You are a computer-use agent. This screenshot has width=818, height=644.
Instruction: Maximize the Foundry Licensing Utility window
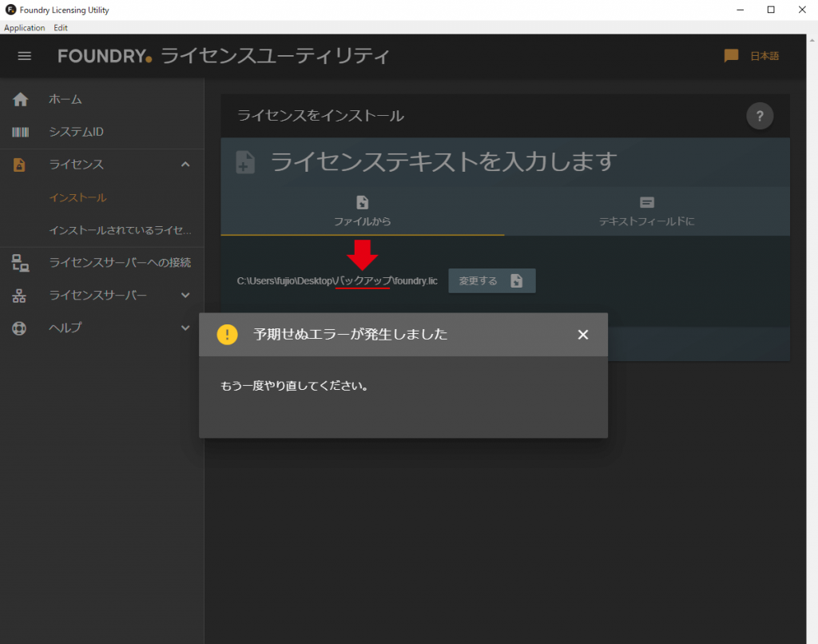pos(771,10)
